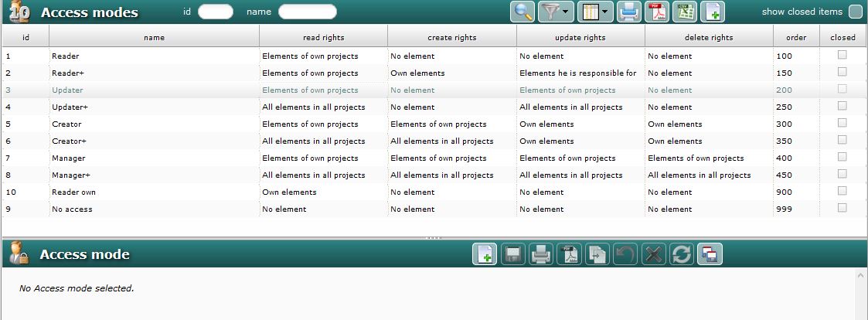868x320 pixels.
Task: Select the Manager name cell
Action: pos(154,158)
